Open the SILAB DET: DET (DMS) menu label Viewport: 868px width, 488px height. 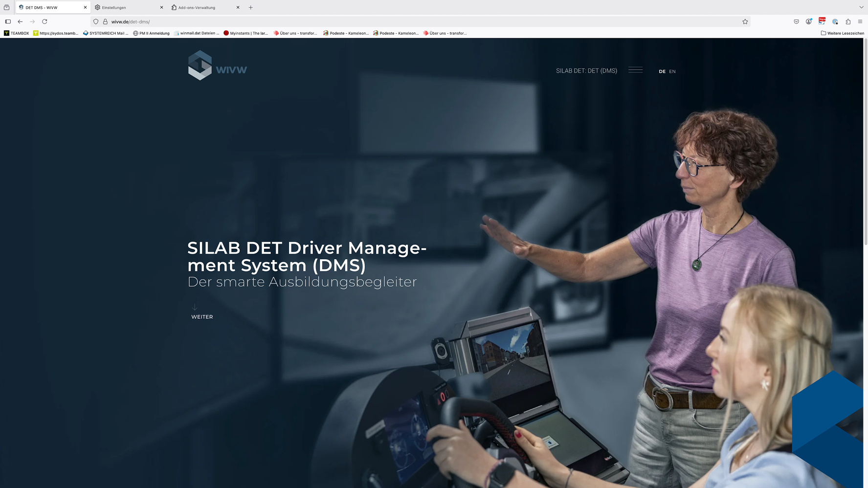click(x=586, y=71)
